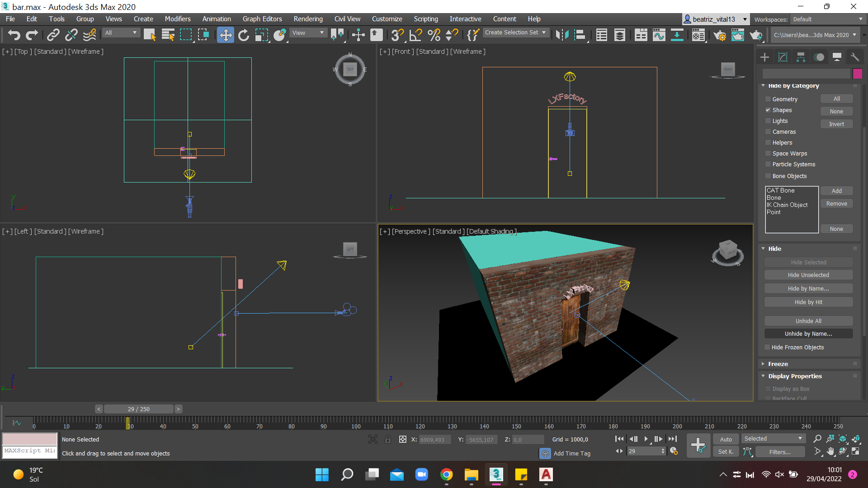Viewport: 868px width, 488px height.
Task: Collapse the Hide rollout
Action: (x=774, y=249)
